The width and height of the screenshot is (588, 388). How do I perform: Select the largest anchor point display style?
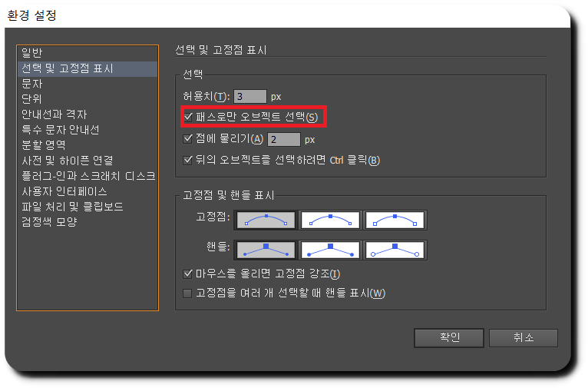coord(395,220)
